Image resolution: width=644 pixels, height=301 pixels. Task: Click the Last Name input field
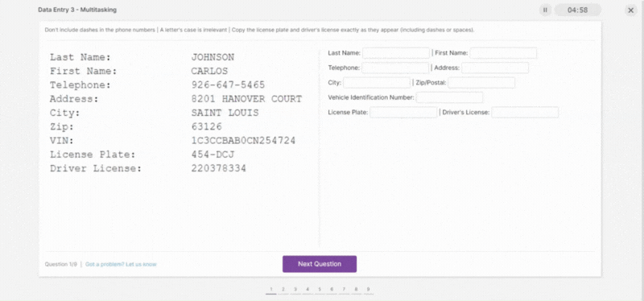pos(396,53)
